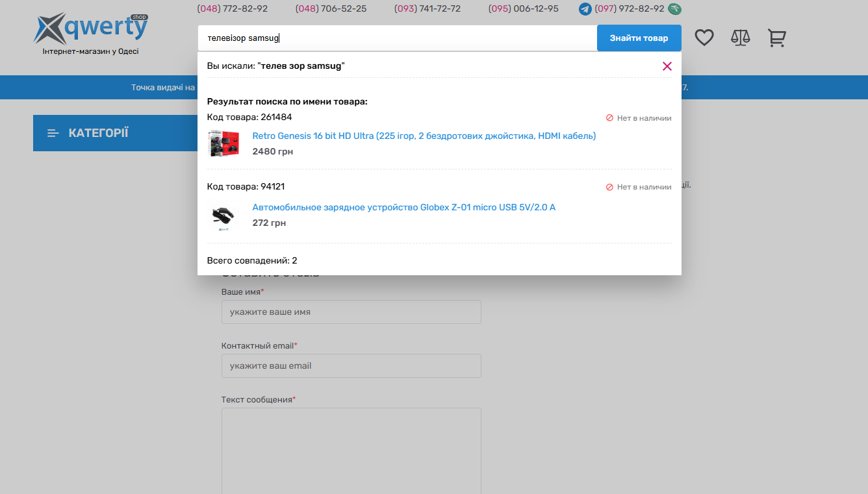Screen dimensions: 868x494
Task: Click Нет в наличии label for code 94121
Action: [x=639, y=187]
